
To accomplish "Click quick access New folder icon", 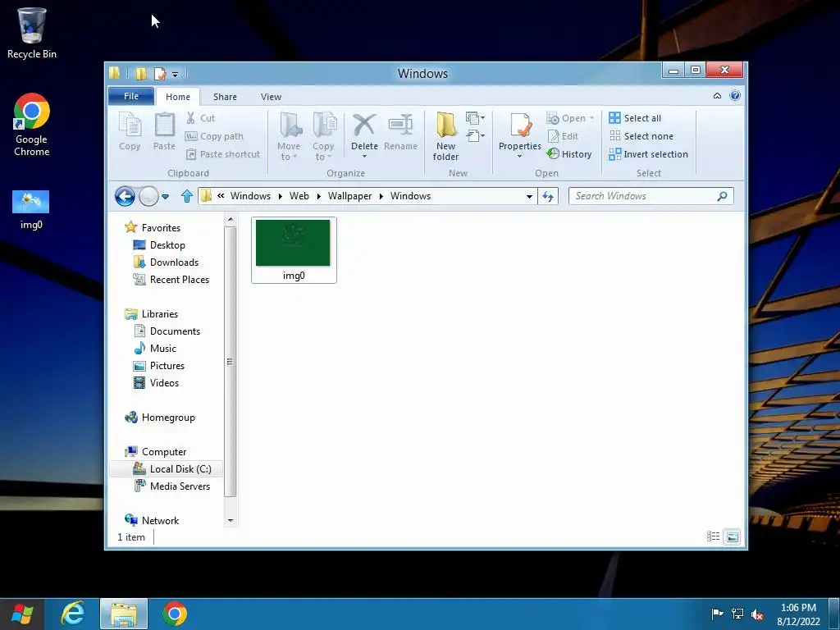I will click(x=141, y=73).
